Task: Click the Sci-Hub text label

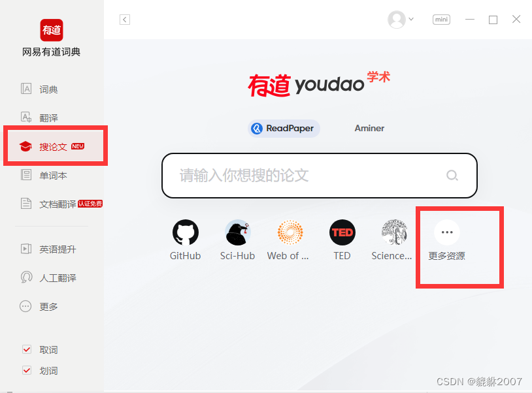Action: coord(237,256)
